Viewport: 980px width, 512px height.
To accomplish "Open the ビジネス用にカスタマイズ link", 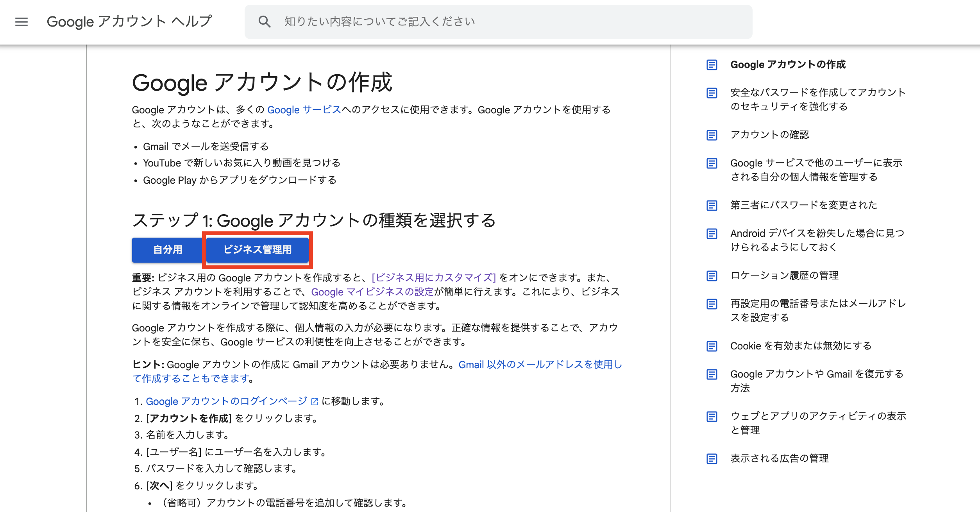I will pos(433,278).
